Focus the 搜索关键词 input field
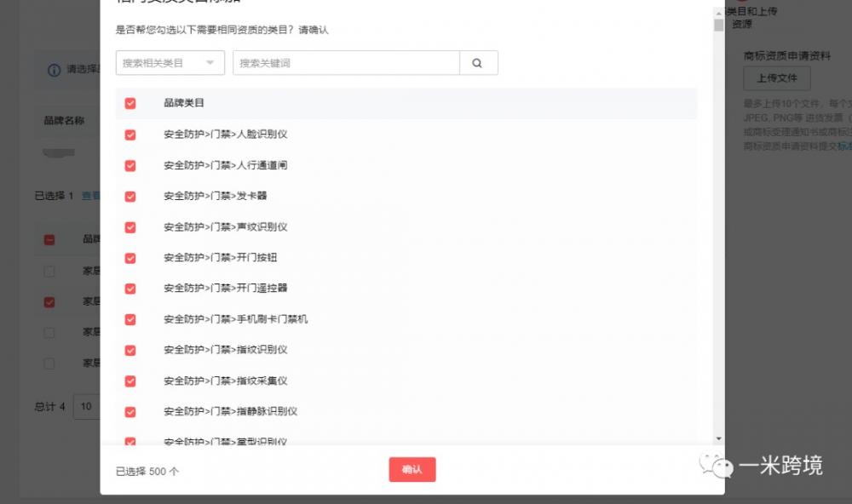Screen dimensions: 852x504 [346, 63]
